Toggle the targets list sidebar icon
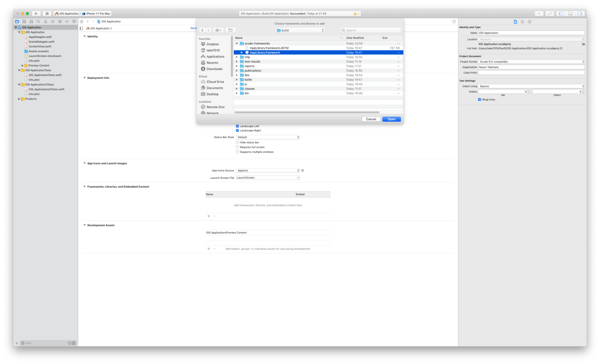Viewport: 600px width, 364px height. click(81, 28)
